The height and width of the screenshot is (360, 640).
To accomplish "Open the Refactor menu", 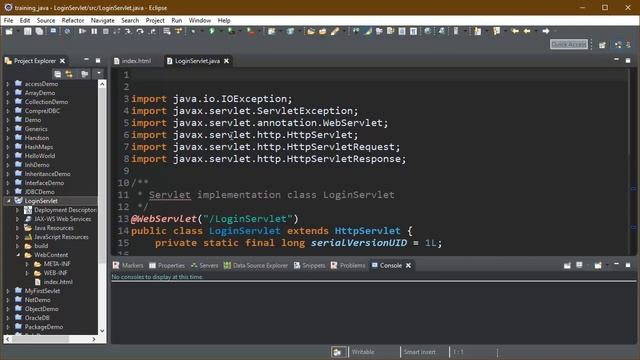I will (x=73, y=20).
